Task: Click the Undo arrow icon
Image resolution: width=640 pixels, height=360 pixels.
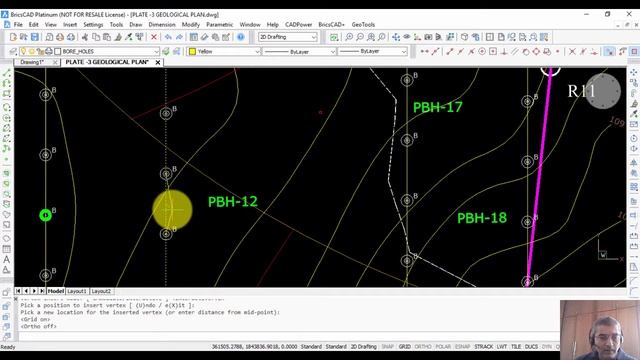Action: [168, 37]
